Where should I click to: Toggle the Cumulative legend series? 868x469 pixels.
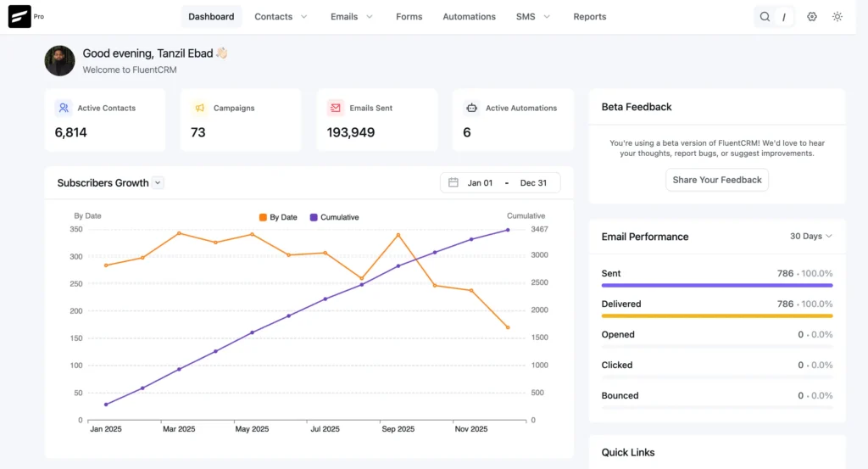pyautogui.click(x=334, y=217)
